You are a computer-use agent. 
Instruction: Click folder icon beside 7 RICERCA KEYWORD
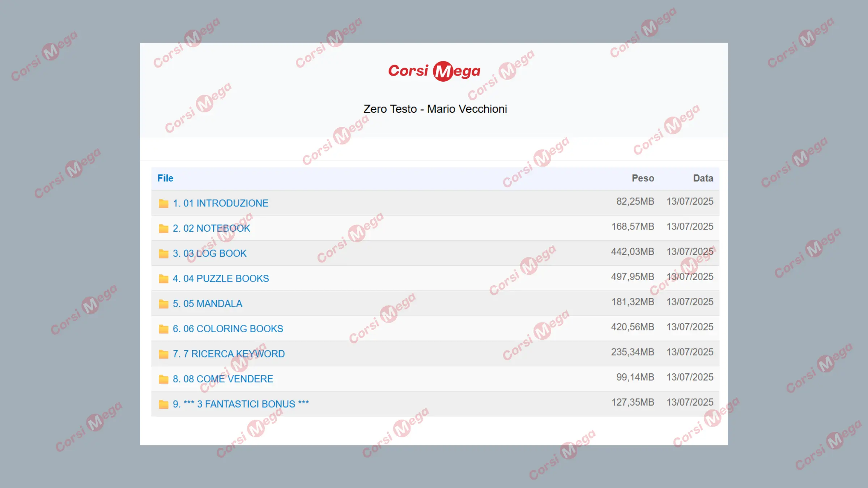[163, 354]
